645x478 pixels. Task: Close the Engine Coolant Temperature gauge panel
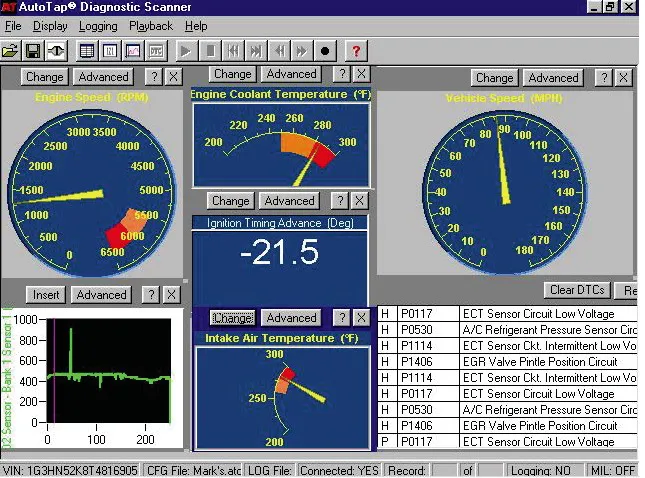click(x=363, y=74)
